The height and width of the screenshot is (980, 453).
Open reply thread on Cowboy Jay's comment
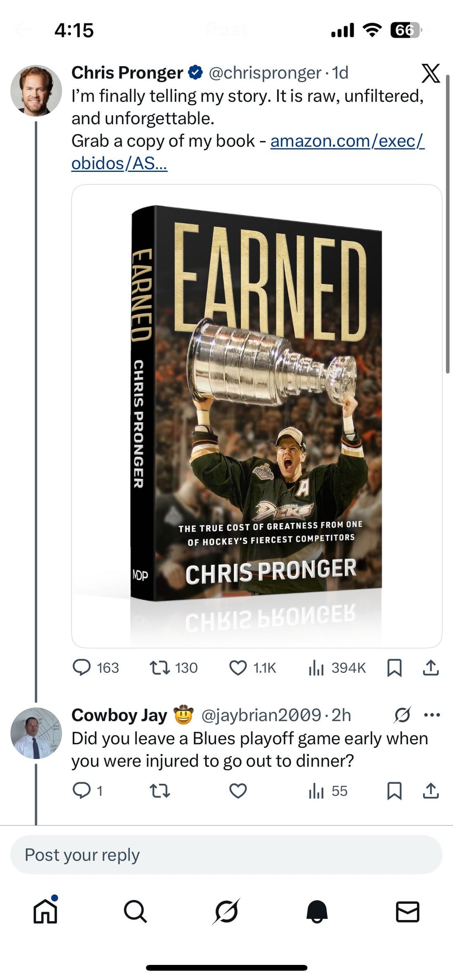[x=82, y=791]
